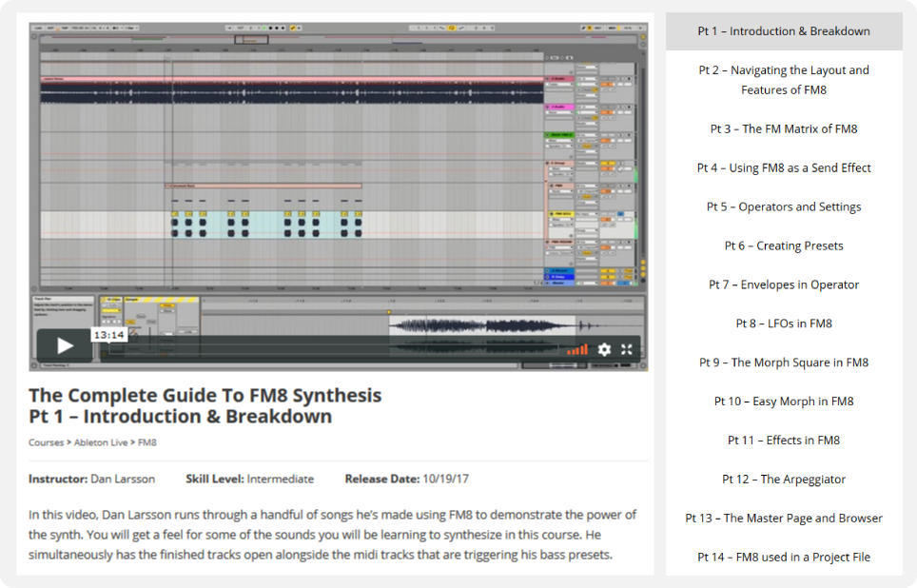Image resolution: width=917 pixels, height=588 pixels.
Task: View Pt 13 – The Master Page and Browser
Action: [x=784, y=518]
